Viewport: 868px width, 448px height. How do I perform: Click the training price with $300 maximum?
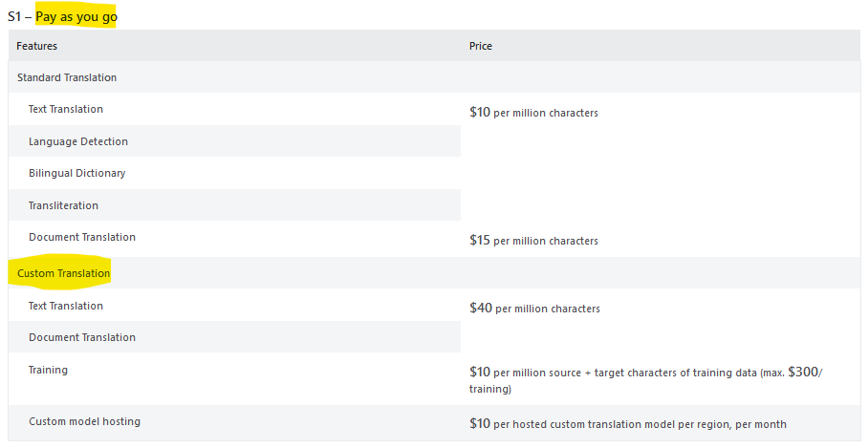pos(646,379)
